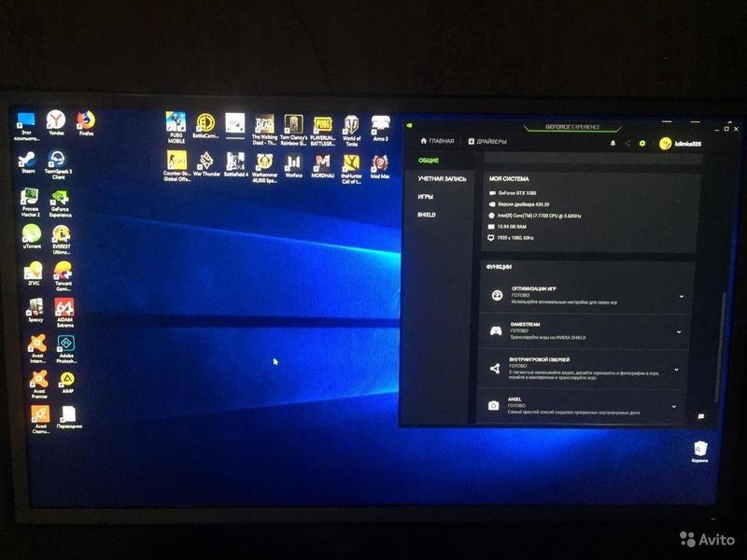Select the Tom Clancy's Rainbow Six shortcut

[x=293, y=130]
